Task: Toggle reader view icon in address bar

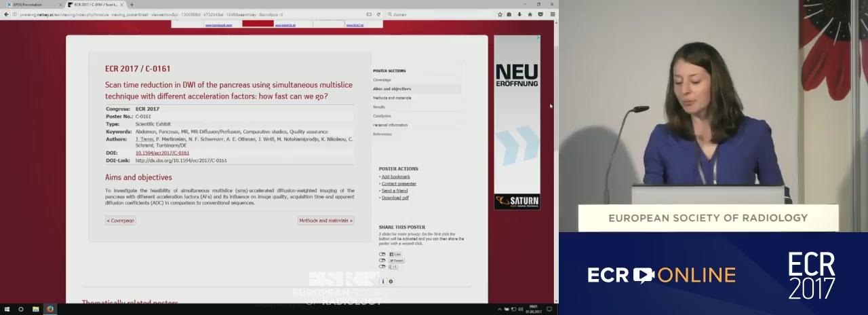Action: pyautogui.click(x=369, y=14)
